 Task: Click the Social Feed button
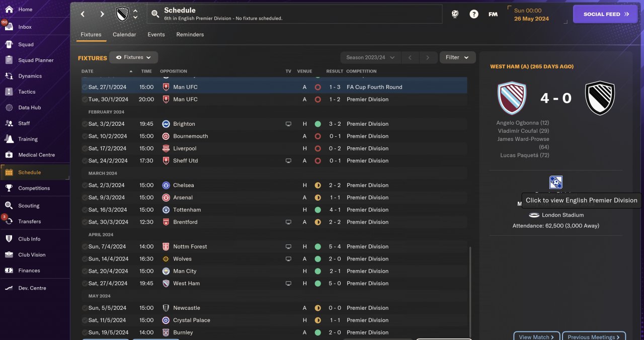[605, 14]
